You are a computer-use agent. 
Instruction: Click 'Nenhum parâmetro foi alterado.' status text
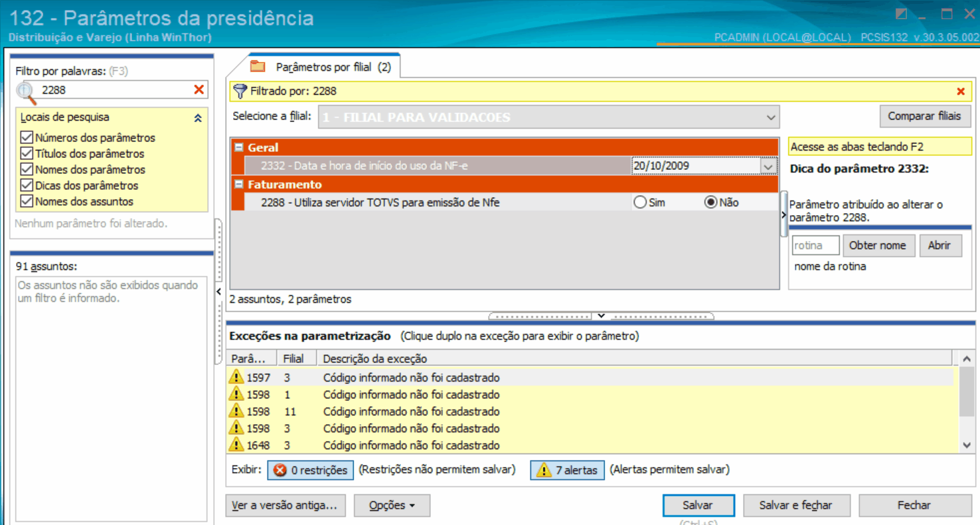tap(91, 224)
